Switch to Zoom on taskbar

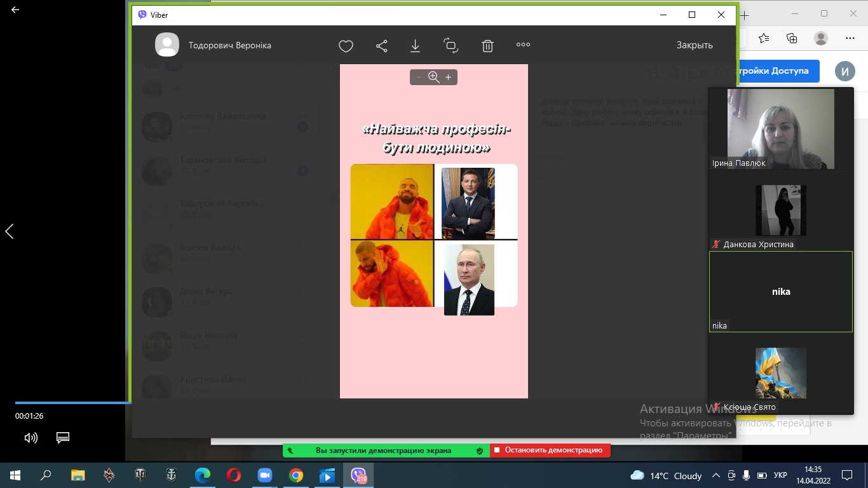coord(264,475)
